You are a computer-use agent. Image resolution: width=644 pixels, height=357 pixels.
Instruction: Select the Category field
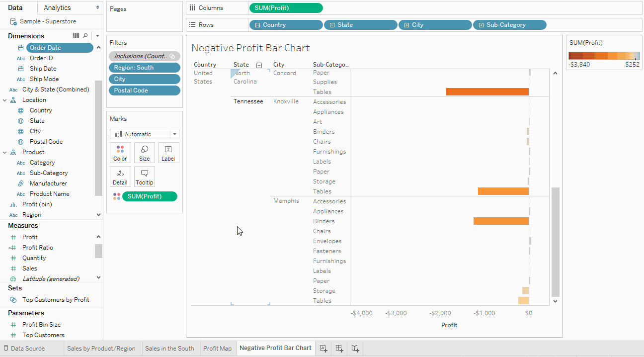tap(42, 163)
